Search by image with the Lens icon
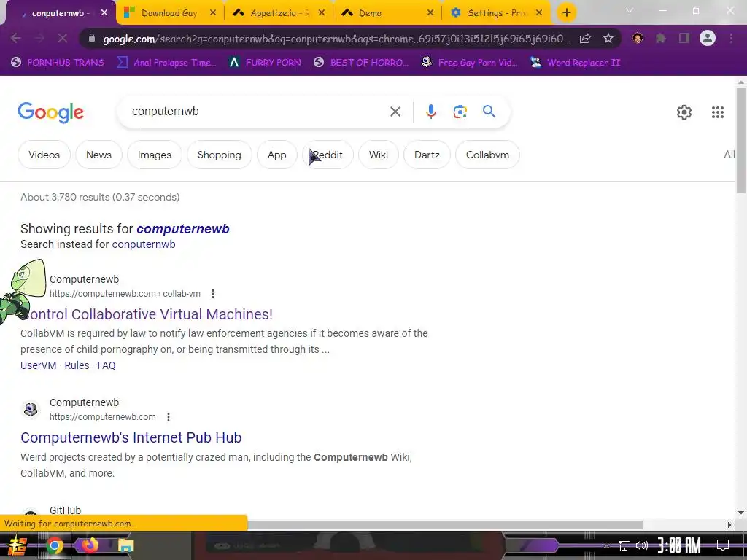The height and width of the screenshot is (560, 747). point(460,112)
